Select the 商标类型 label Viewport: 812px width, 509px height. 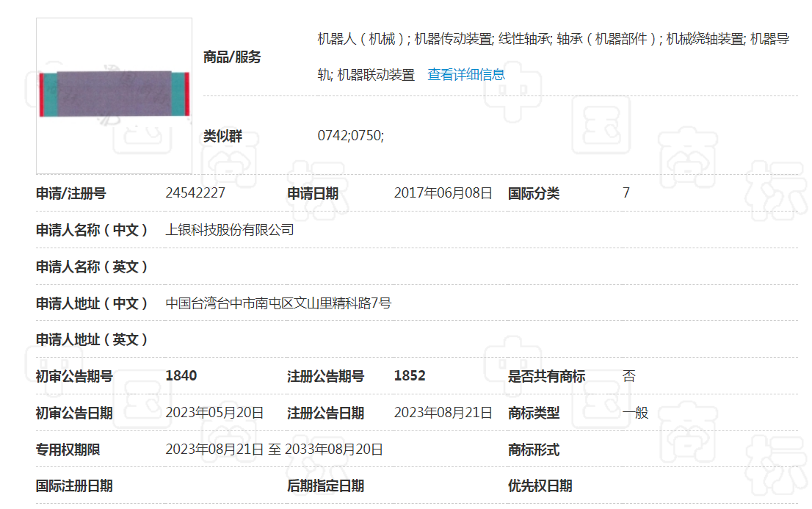[534, 414]
